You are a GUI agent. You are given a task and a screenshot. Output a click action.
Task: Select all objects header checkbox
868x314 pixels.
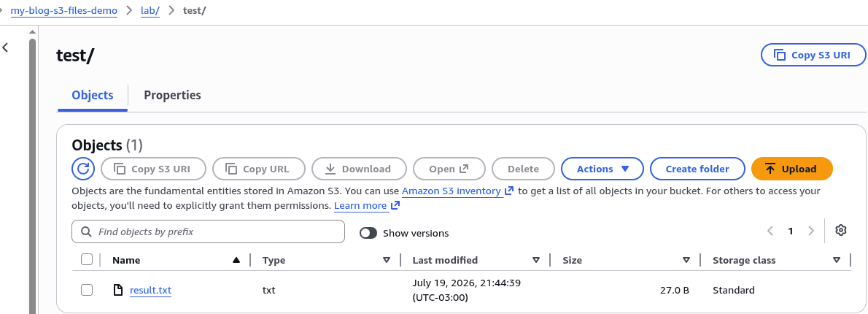click(87, 259)
